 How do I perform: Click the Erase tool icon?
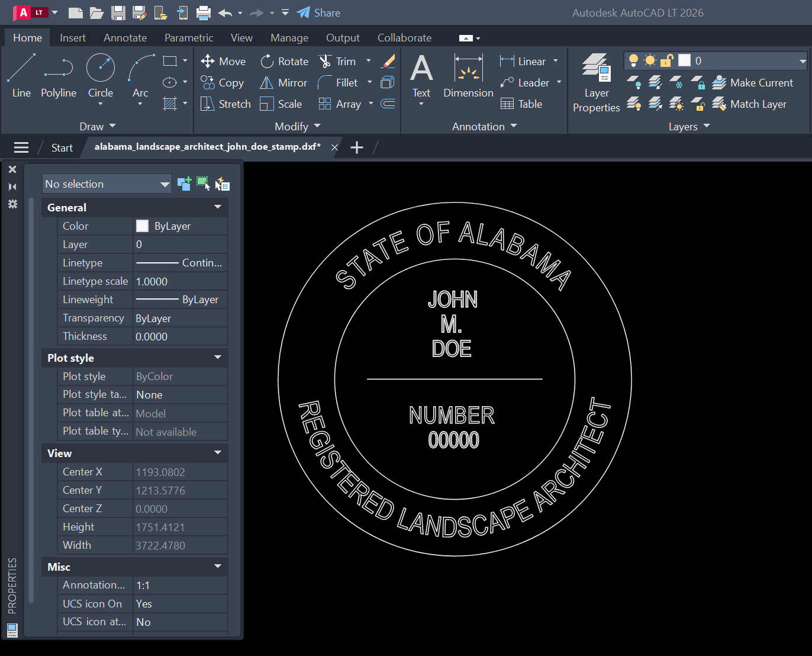click(x=388, y=61)
